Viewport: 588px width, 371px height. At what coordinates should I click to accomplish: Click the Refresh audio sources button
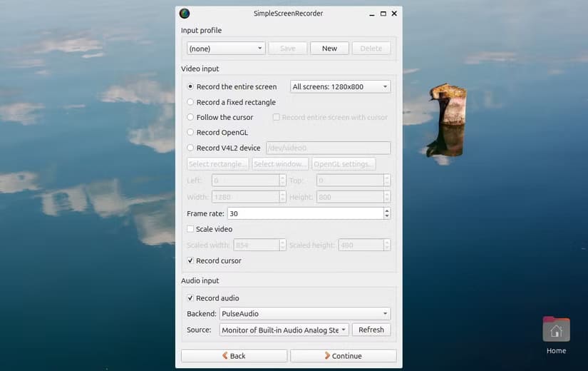[x=371, y=330]
